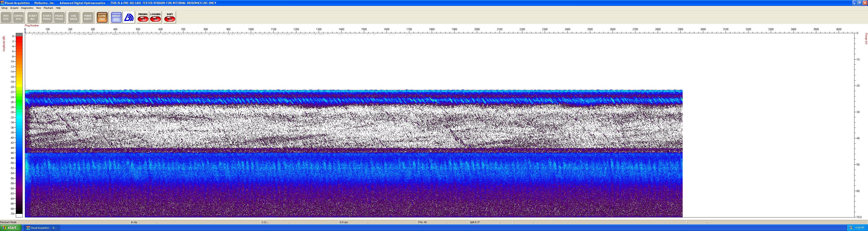Click the 'SpB:5.3°' status bar entry
The height and width of the screenshot is (231, 868).
click(475, 222)
